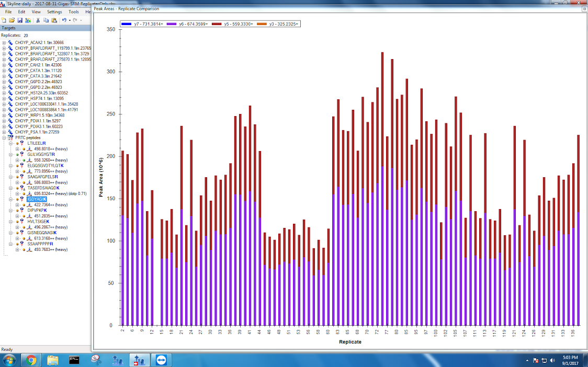Save the document with the floppy disk icon
This screenshot has width=588, height=367.
[x=19, y=20]
